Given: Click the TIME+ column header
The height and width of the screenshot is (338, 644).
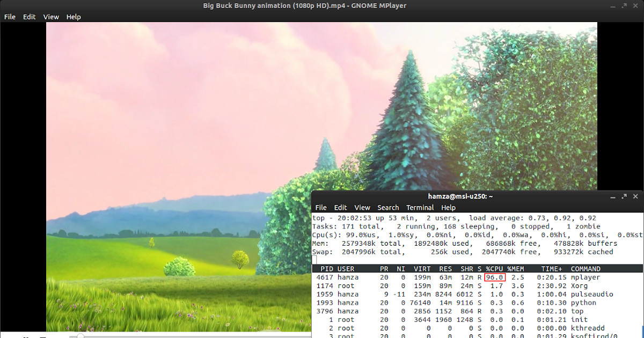Looking at the screenshot, I should tap(552, 269).
